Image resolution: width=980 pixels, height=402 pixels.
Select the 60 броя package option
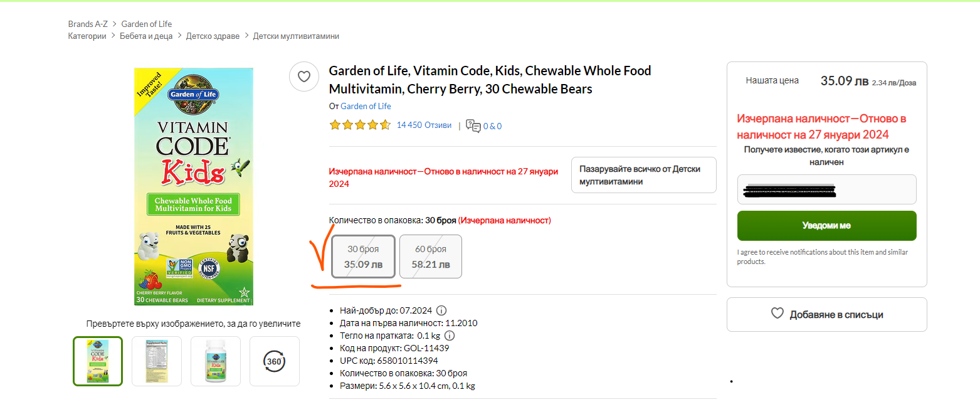431,257
